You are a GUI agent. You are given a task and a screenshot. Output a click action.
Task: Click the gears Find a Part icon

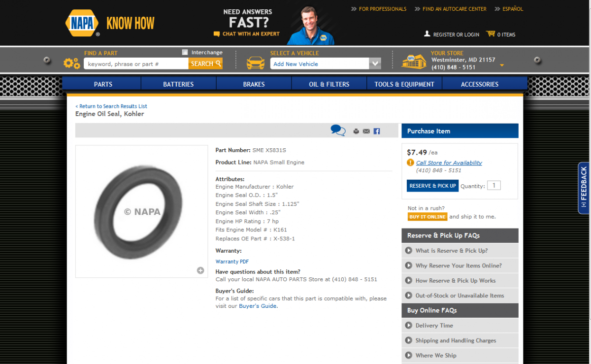72,63
